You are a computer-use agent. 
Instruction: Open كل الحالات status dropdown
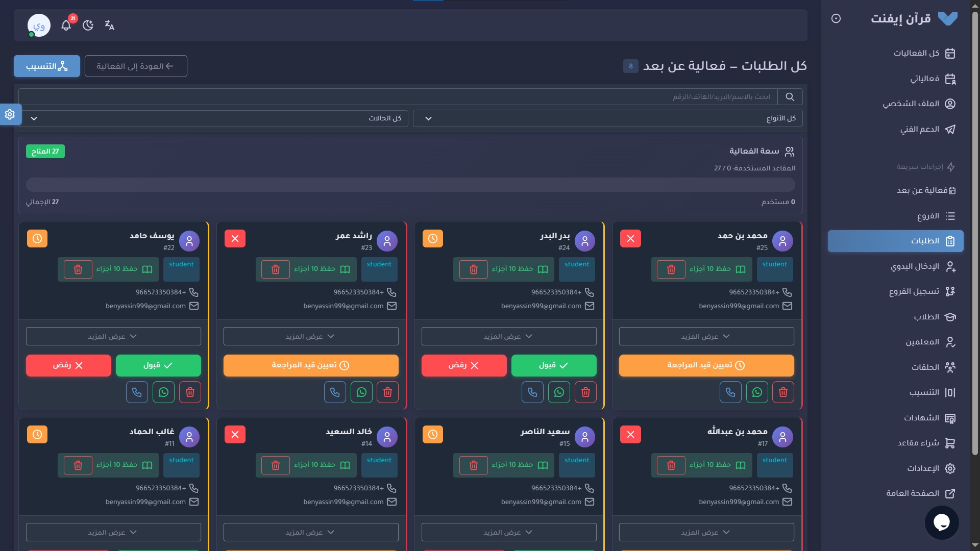coord(213,118)
